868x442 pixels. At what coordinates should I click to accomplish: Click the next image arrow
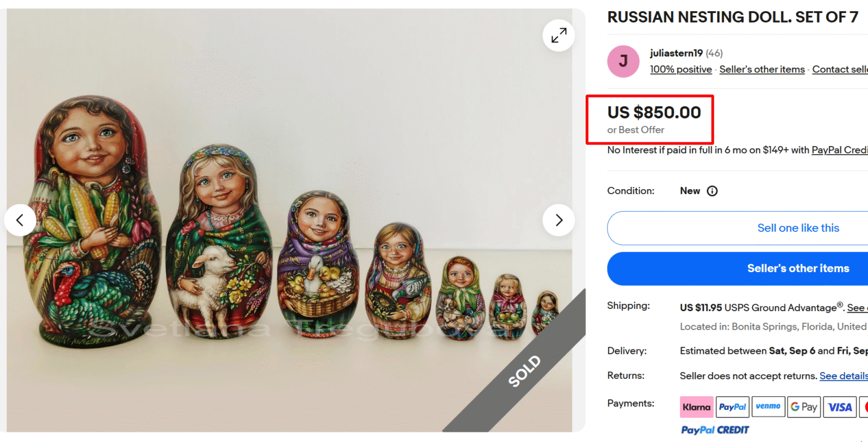(x=558, y=220)
